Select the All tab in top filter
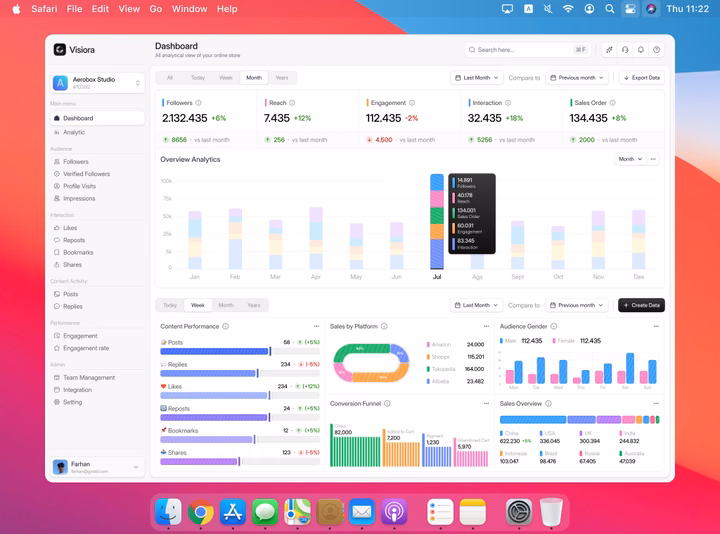The width and height of the screenshot is (720, 534). (170, 78)
